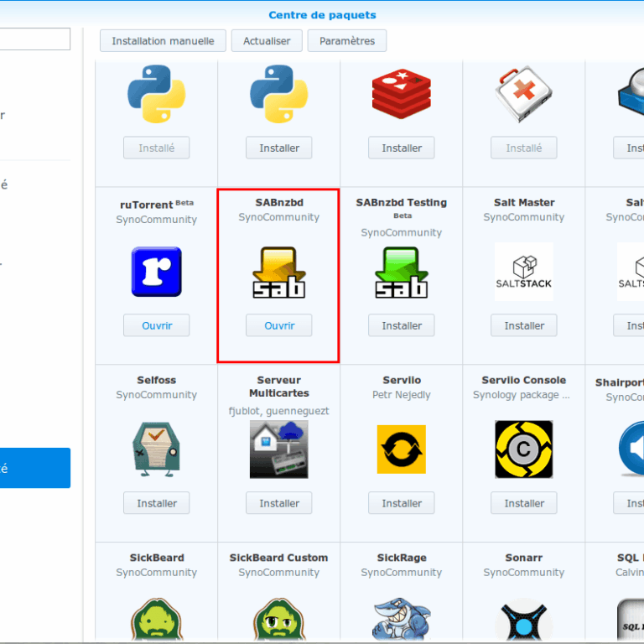Click the SickRage title text
The height and width of the screenshot is (644, 644).
(x=402, y=558)
